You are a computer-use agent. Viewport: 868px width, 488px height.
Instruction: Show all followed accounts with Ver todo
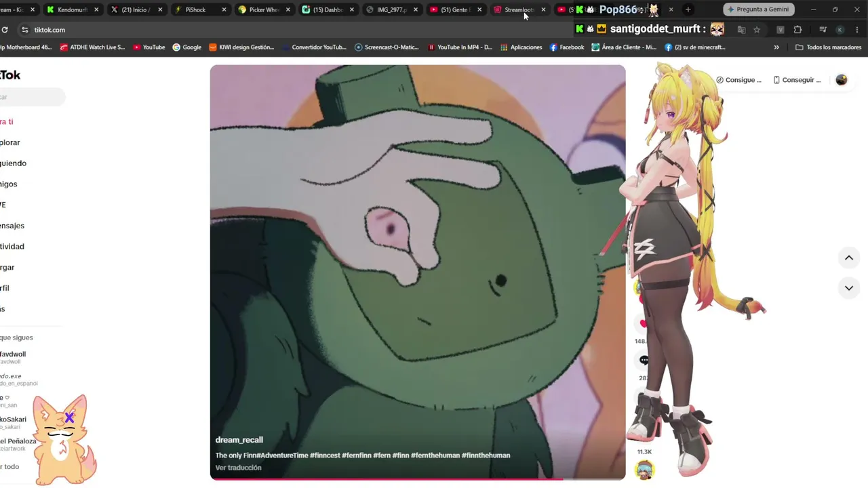point(9,467)
